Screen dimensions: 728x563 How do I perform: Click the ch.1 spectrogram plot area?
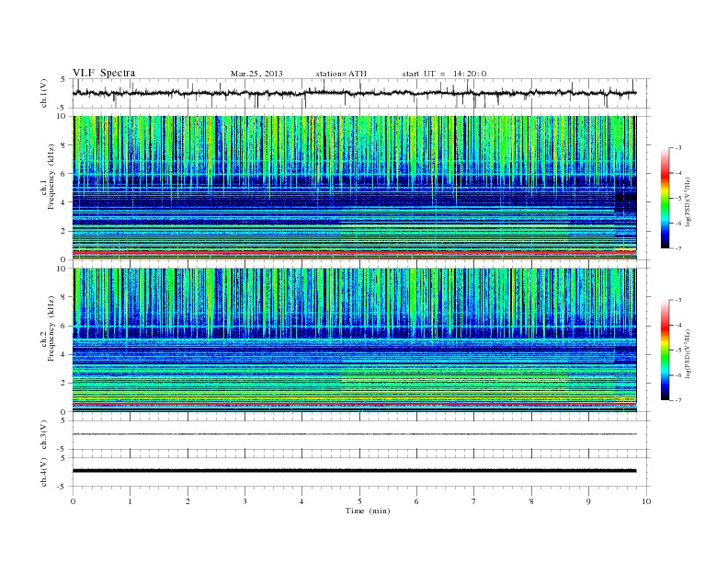tap(354, 188)
